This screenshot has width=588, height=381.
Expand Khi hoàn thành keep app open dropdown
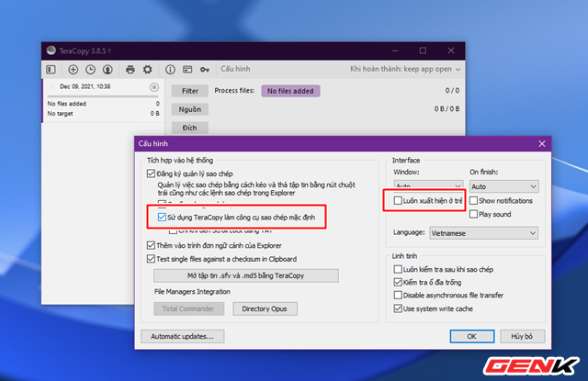405,69
